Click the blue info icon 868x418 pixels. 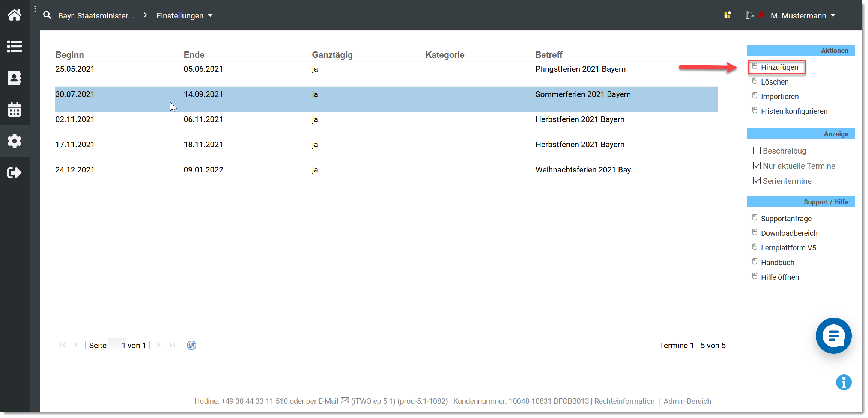point(844,382)
